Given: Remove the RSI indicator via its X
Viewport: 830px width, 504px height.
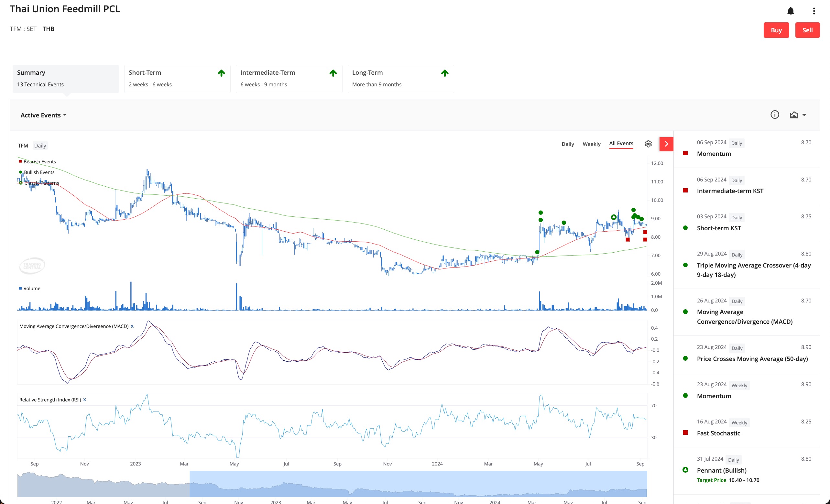Looking at the screenshot, I should 84,400.
